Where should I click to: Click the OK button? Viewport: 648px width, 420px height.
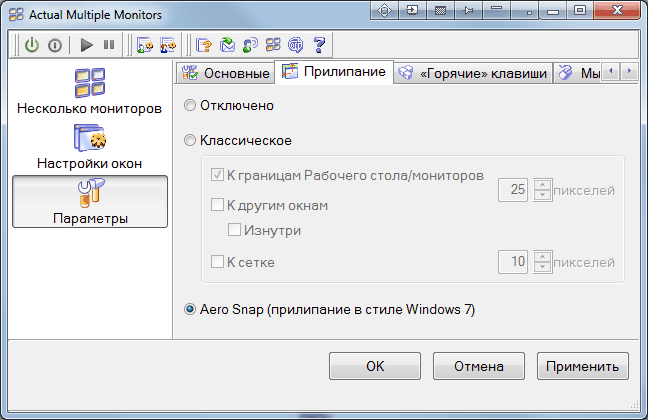coord(375,366)
